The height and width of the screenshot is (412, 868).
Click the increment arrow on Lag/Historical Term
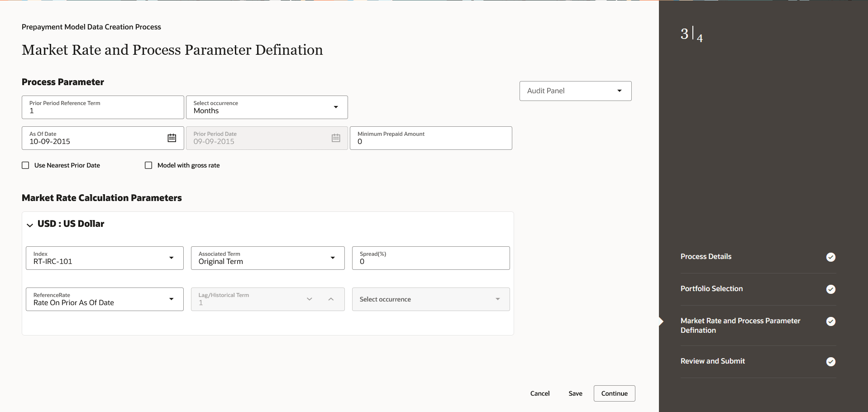click(x=331, y=299)
